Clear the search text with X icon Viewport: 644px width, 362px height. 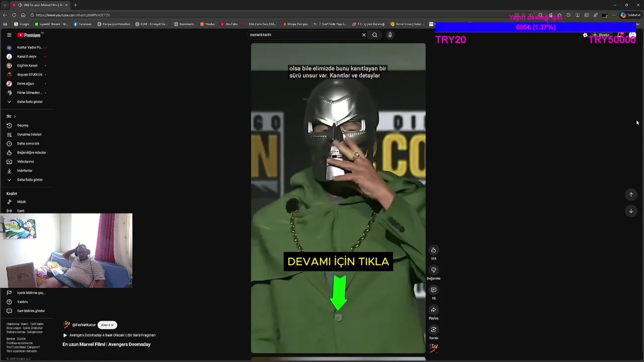364,35
